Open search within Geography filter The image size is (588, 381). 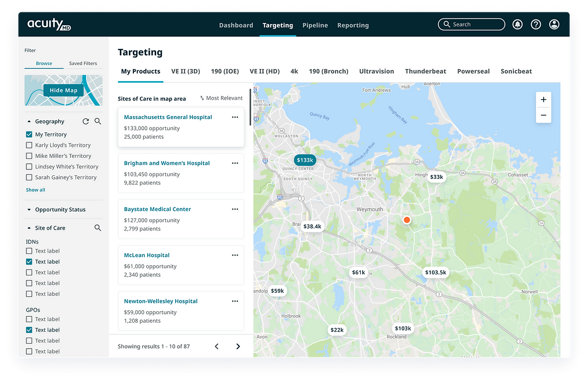[98, 121]
